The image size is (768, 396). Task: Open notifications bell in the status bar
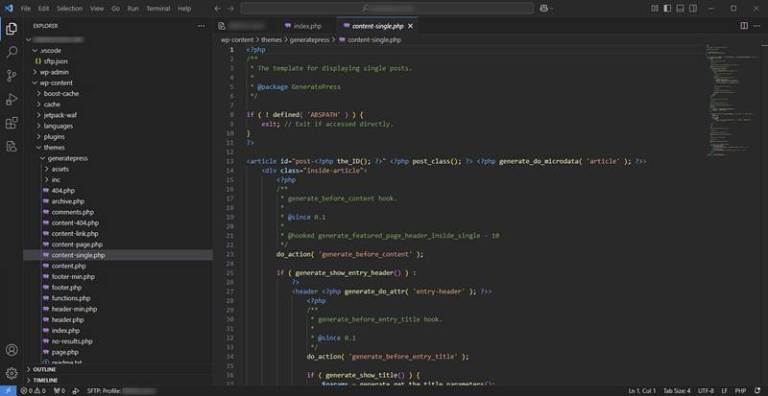point(758,391)
